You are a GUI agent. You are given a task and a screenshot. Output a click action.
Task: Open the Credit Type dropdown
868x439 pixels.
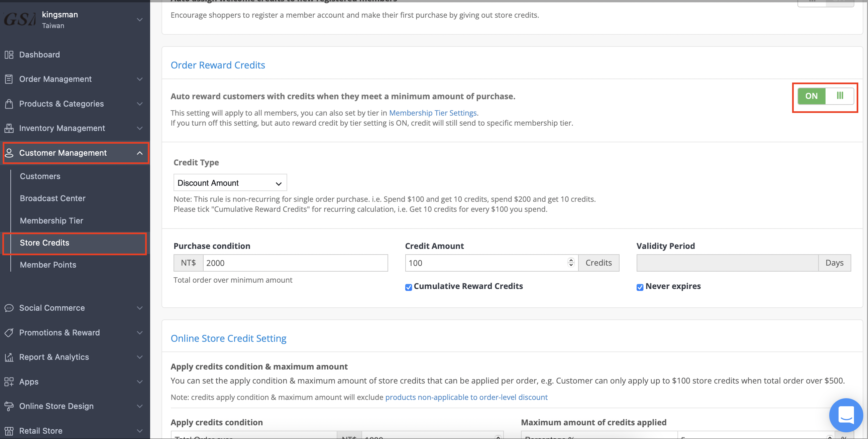pyautogui.click(x=230, y=183)
